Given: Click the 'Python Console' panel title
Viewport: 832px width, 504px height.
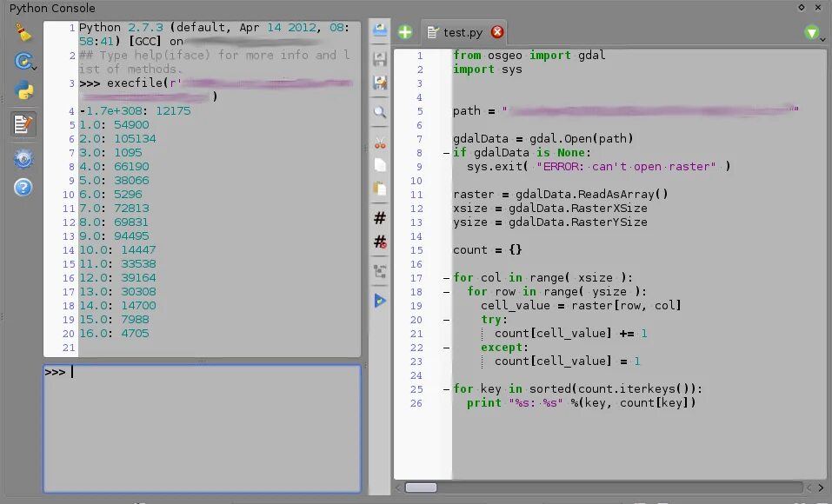Looking at the screenshot, I should [x=52, y=8].
